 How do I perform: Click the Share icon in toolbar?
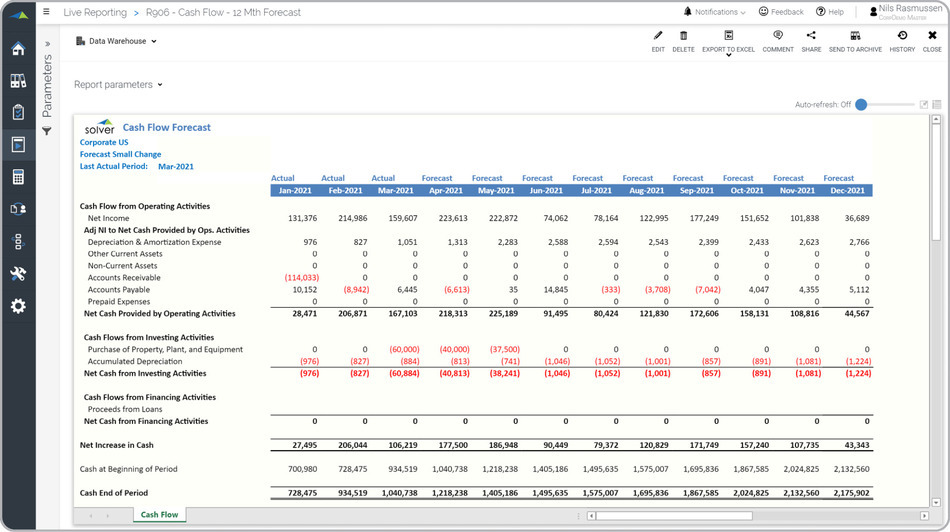pyautogui.click(x=810, y=37)
